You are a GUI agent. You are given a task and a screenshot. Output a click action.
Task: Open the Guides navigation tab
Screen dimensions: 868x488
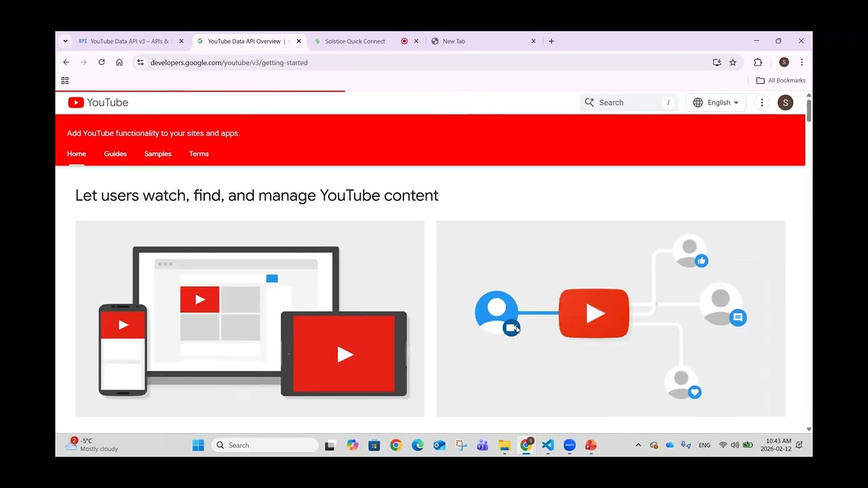115,154
